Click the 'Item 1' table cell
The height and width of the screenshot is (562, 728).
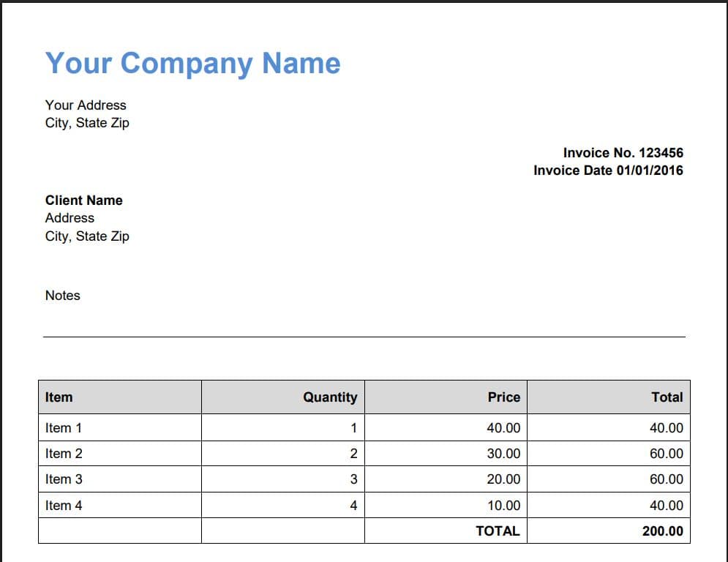[64, 428]
